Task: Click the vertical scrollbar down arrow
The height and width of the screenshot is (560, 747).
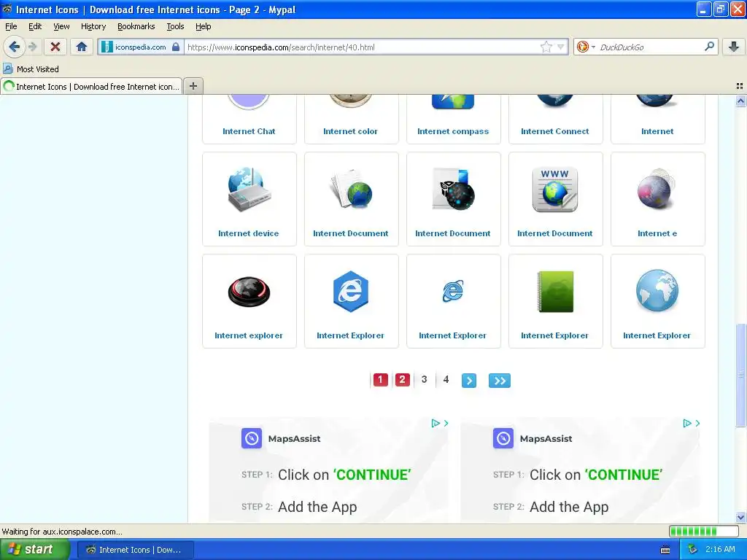Action: [740, 517]
